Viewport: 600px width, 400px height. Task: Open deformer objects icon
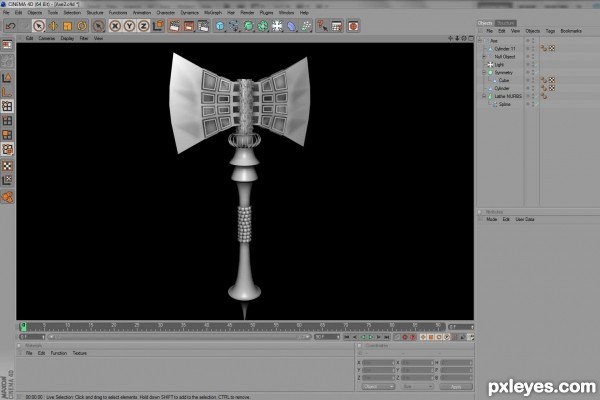pyautogui.click(x=292, y=26)
